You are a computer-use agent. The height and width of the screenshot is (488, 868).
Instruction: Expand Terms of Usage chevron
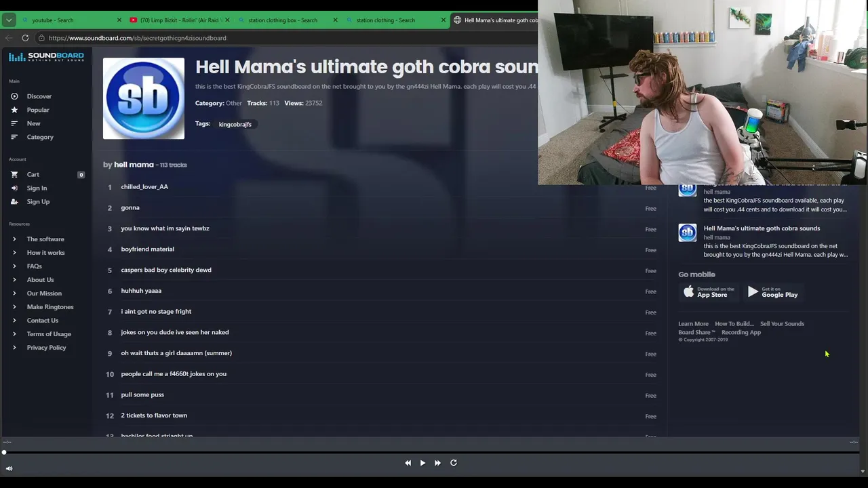(14, 334)
